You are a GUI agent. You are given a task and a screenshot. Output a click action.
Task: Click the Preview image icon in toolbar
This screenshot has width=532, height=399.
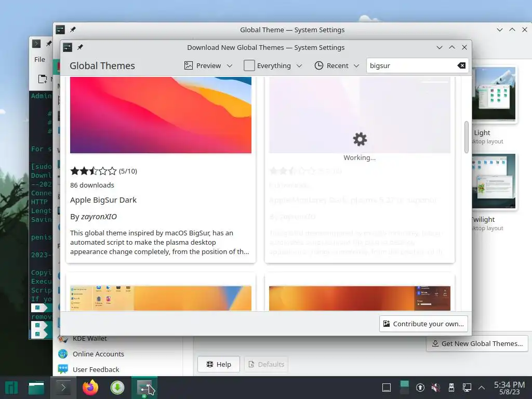[x=188, y=65]
